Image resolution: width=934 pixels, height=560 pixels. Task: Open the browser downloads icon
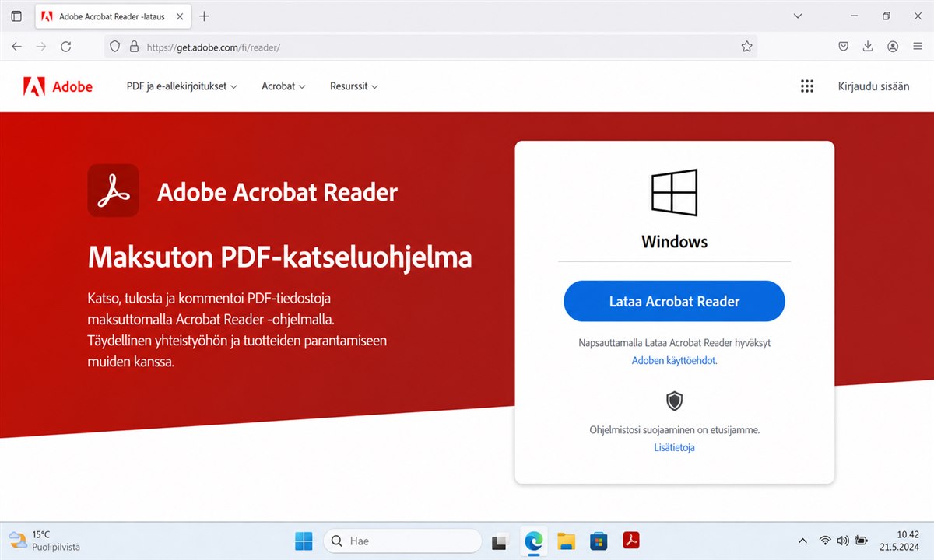(x=868, y=47)
